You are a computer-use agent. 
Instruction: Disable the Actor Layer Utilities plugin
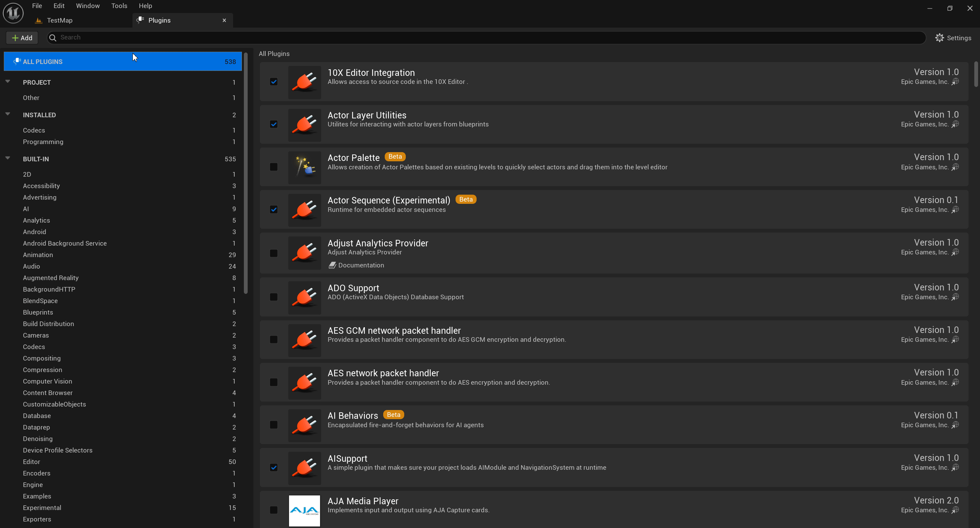pos(274,125)
